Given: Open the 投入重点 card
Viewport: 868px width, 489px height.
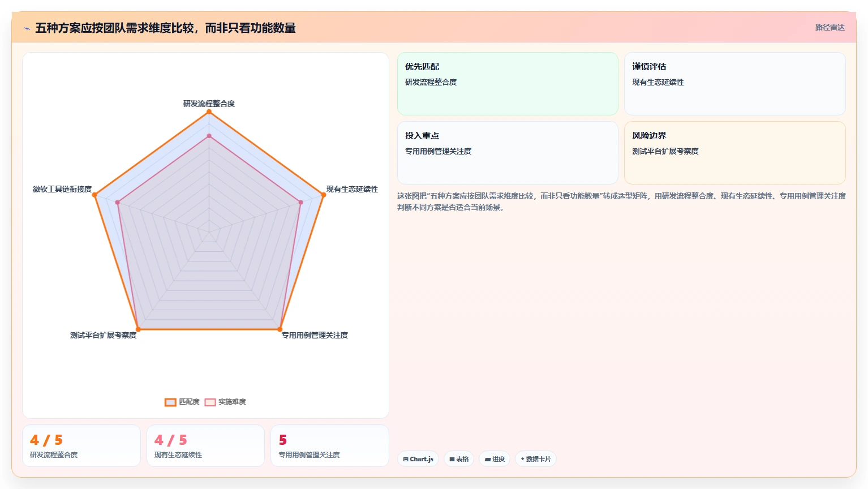Looking at the screenshot, I should point(508,153).
